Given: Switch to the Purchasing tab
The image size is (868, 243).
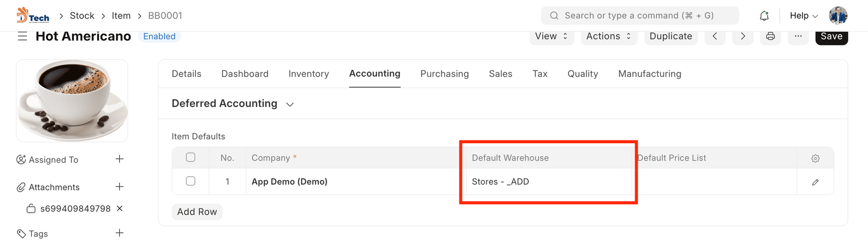Looking at the screenshot, I should coord(444,74).
